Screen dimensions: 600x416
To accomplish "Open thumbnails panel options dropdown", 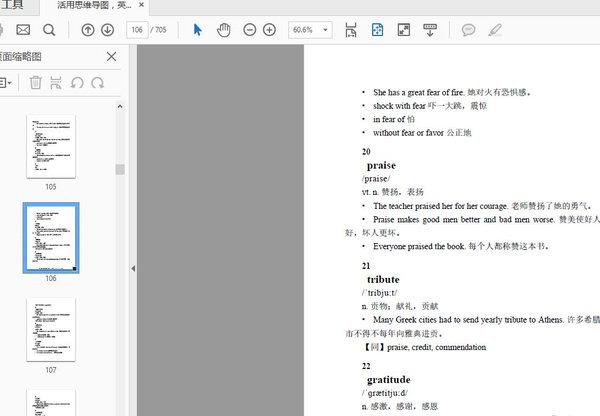I will click(5, 83).
